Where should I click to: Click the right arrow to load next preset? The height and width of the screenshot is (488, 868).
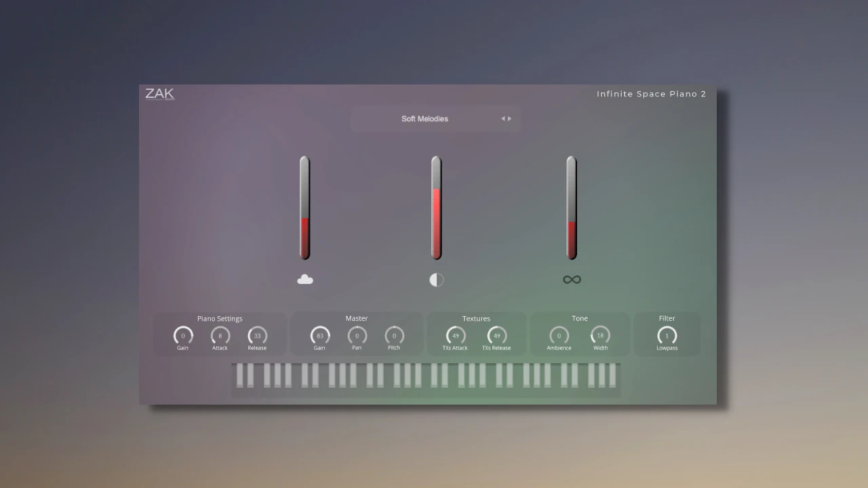coord(509,118)
